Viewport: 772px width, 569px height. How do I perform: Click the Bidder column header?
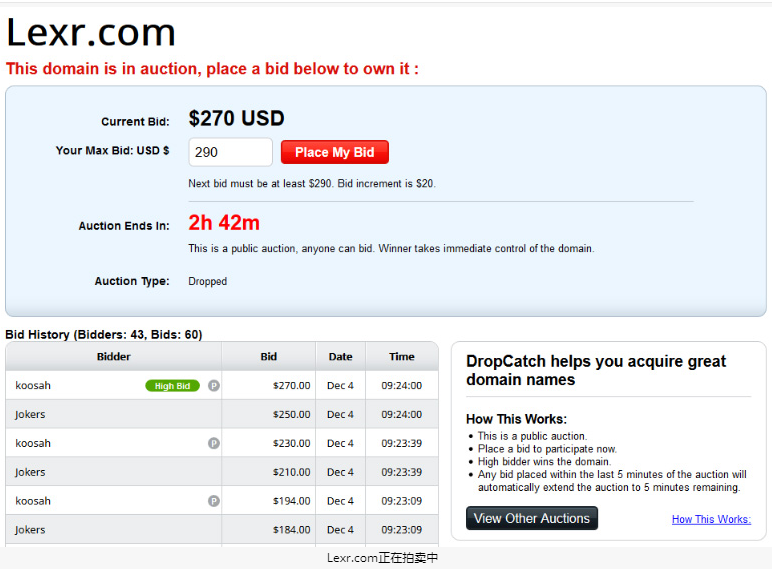click(114, 356)
